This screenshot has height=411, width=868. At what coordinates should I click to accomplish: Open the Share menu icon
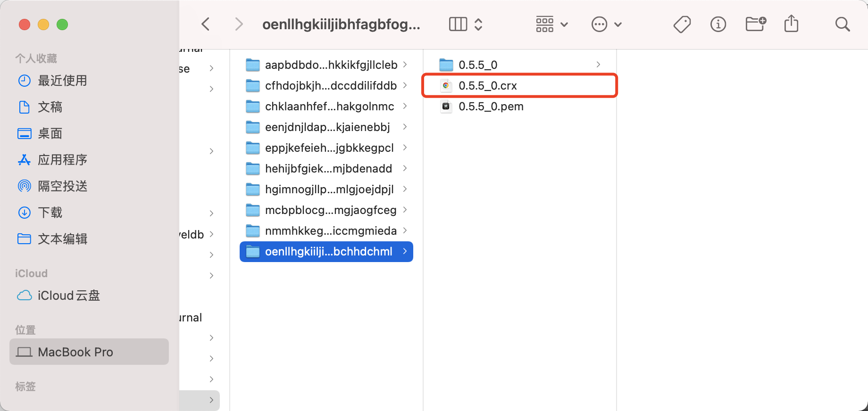tap(791, 24)
